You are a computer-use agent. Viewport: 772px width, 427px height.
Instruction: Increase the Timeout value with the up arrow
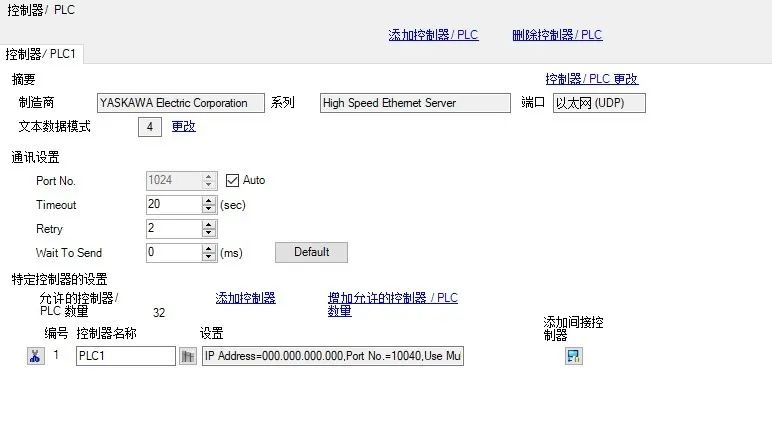209,200
